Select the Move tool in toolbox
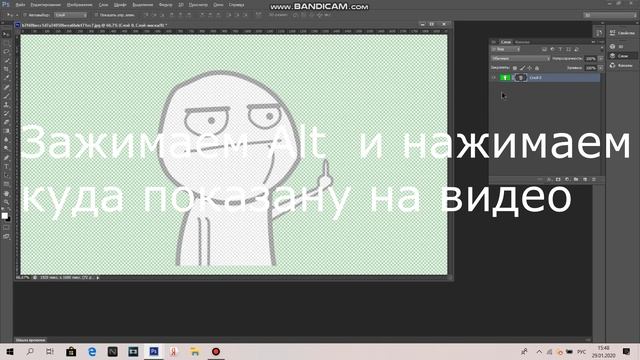 click(x=6, y=34)
